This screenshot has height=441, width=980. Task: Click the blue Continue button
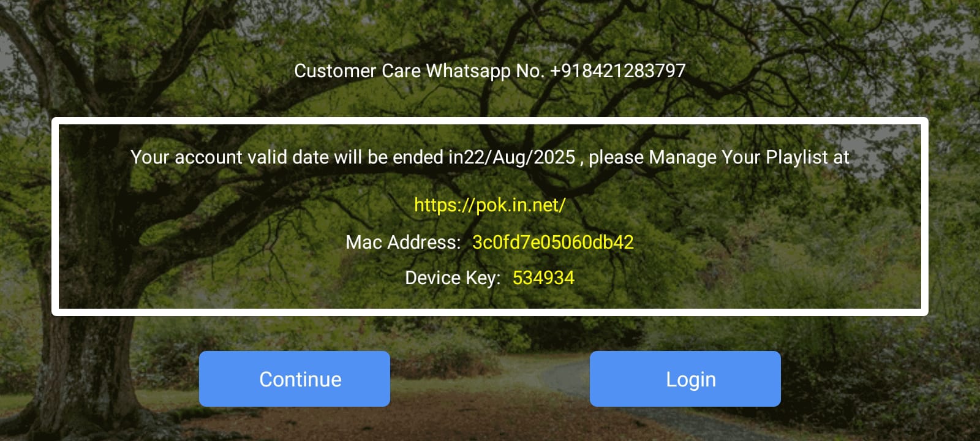(295, 379)
